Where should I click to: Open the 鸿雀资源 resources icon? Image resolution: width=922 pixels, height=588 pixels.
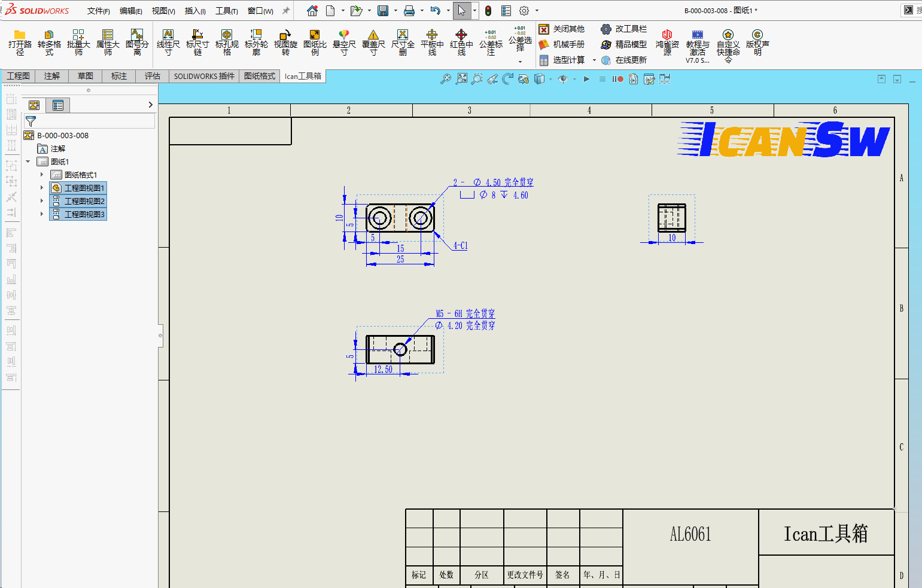(x=667, y=42)
